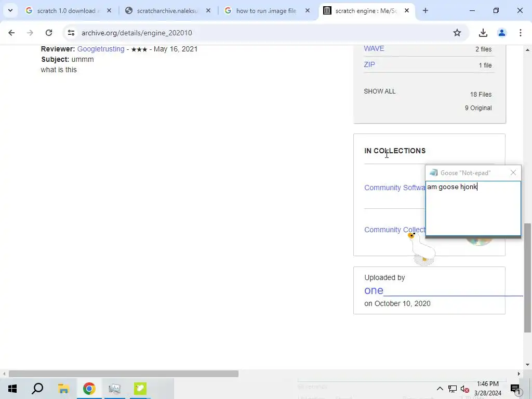Click the scroll down arrow of page
532x399 pixels.
(x=527, y=365)
